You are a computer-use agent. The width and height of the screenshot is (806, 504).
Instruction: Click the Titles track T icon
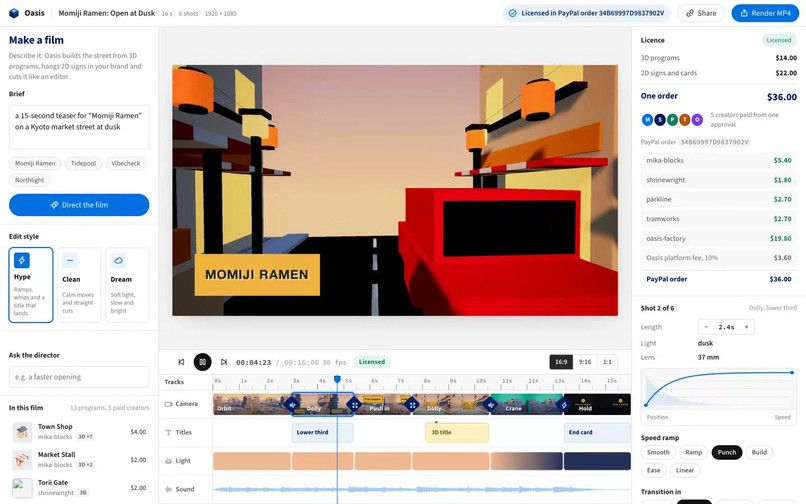click(x=168, y=433)
